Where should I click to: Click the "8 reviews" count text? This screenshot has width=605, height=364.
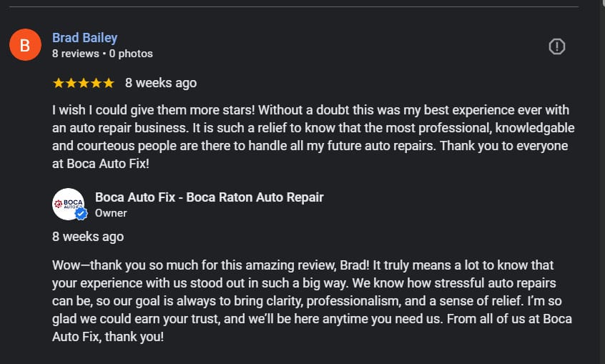[x=75, y=54]
